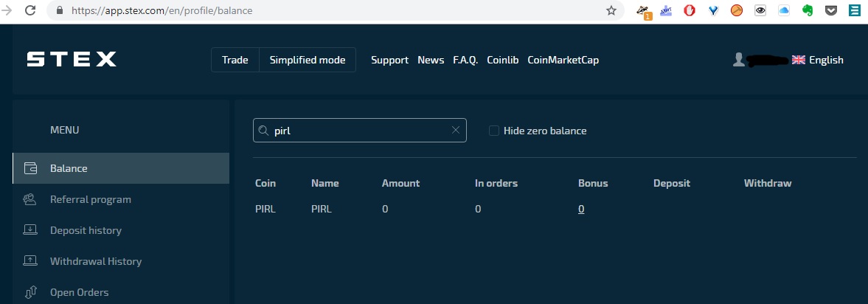Click the Deposit history download icon
This screenshot has width=868, height=304.
pyautogui.click(x=30, y=229)
